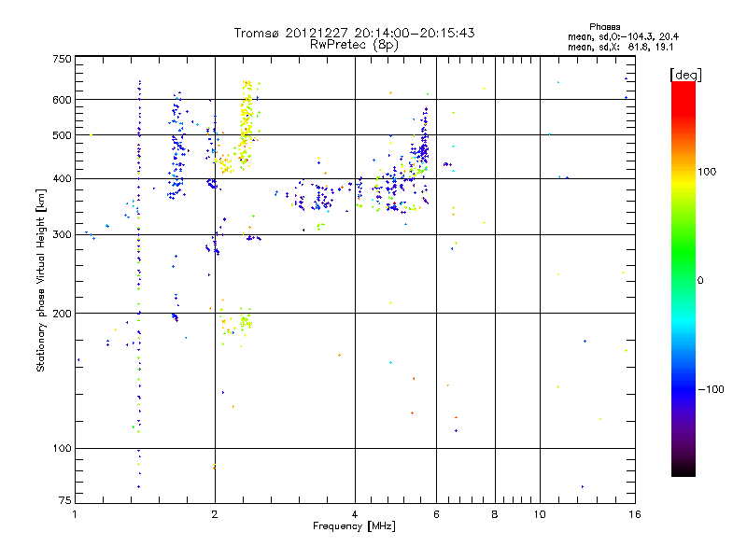This screenshot has height=560, width=747.
Task: Click the plot title 'Tromsø 20121227 20:14:00-20:15:43'
Action: coord(354,33)
